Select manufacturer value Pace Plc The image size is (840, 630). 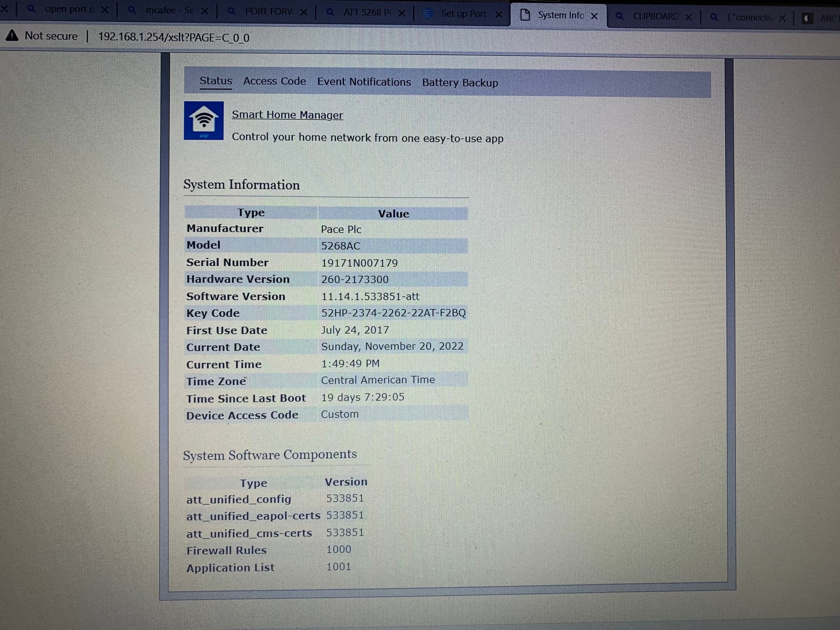coord(341,229)
